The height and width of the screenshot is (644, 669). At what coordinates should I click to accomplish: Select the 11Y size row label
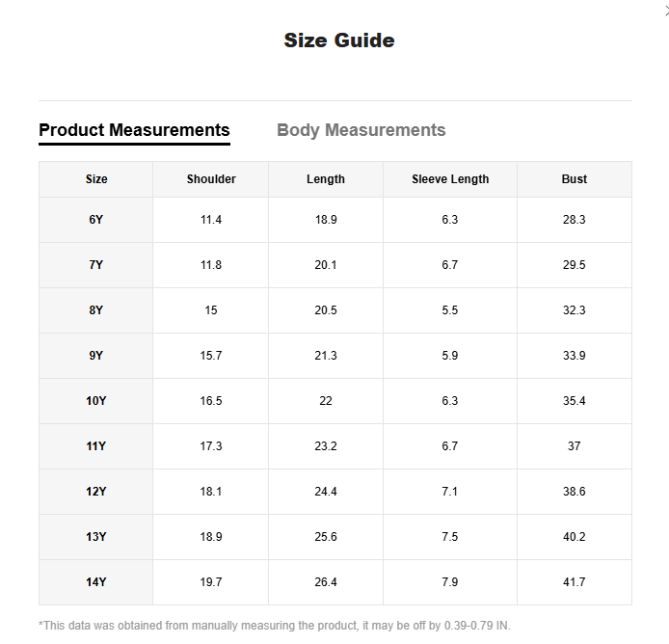coord(96,446)
